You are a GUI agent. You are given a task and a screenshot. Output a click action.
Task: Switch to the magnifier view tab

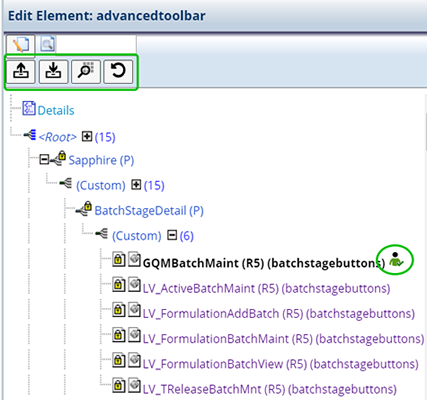[47, 44]
